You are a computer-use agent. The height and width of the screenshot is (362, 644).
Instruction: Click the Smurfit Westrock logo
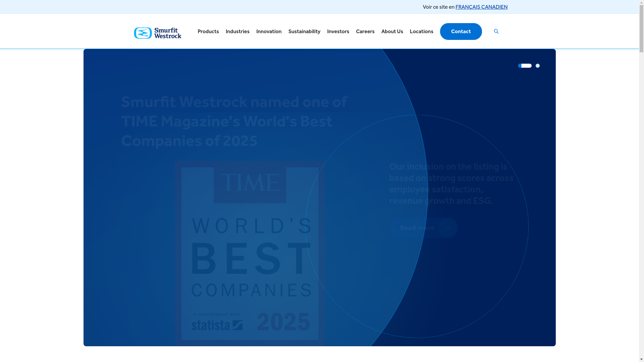[x=158, y=33]
